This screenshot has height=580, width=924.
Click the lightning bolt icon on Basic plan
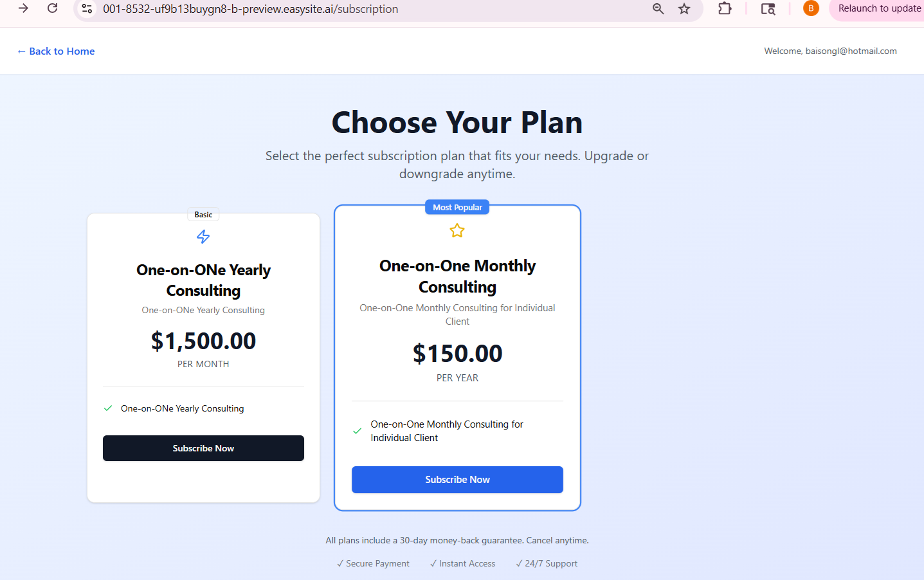[203, 237]
